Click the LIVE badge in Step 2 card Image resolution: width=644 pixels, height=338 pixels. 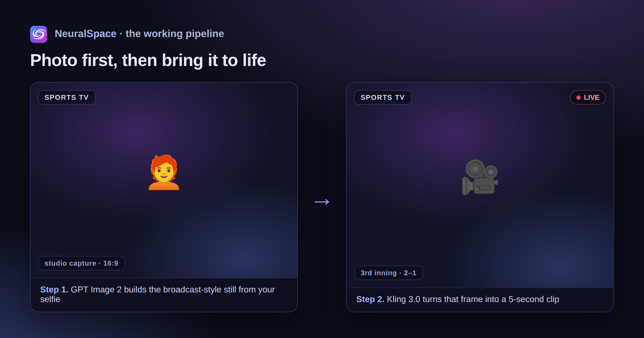588,98
